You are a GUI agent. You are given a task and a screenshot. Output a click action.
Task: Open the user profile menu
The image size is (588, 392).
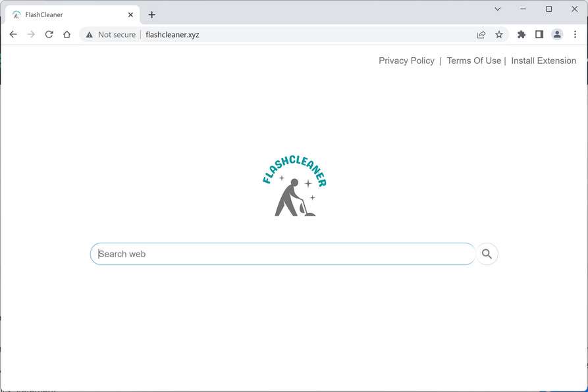557,34
